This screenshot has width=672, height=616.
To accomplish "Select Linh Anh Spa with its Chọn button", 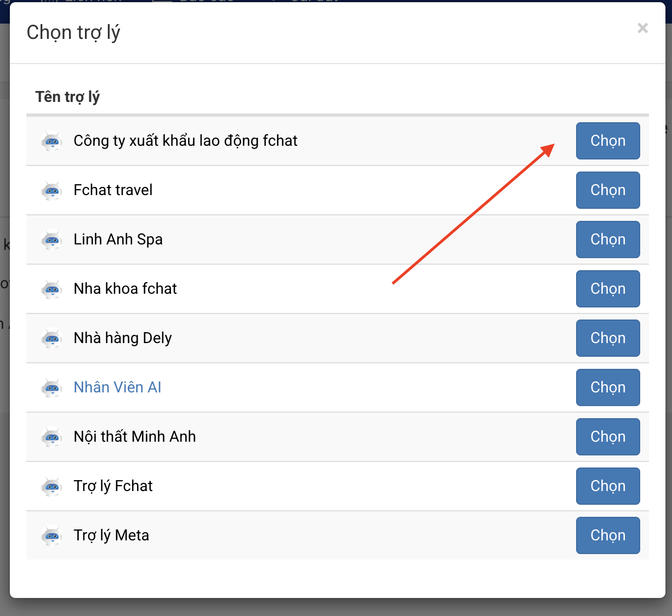I will click(x=607, y=239).
